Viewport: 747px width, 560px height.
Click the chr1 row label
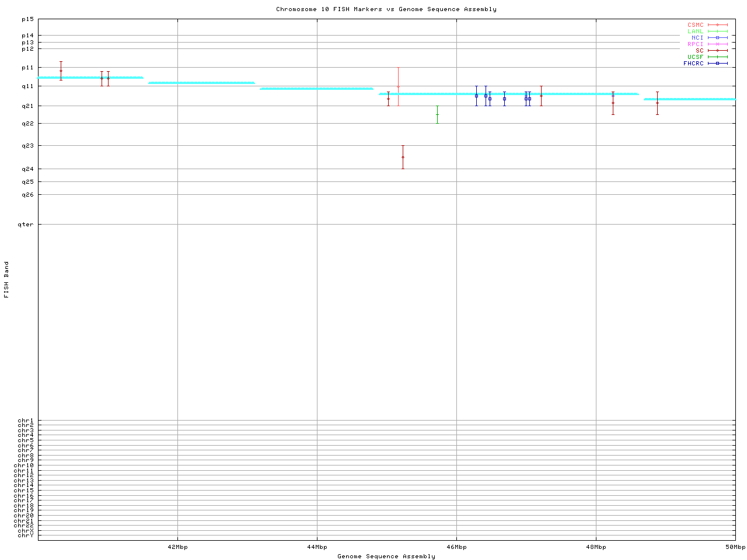tap(26, 421)
